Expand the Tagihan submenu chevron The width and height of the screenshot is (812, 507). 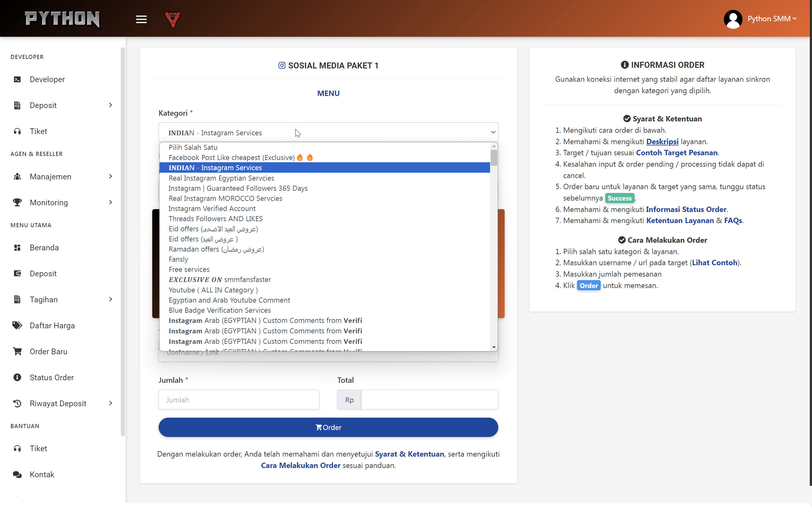coord(110,299)
